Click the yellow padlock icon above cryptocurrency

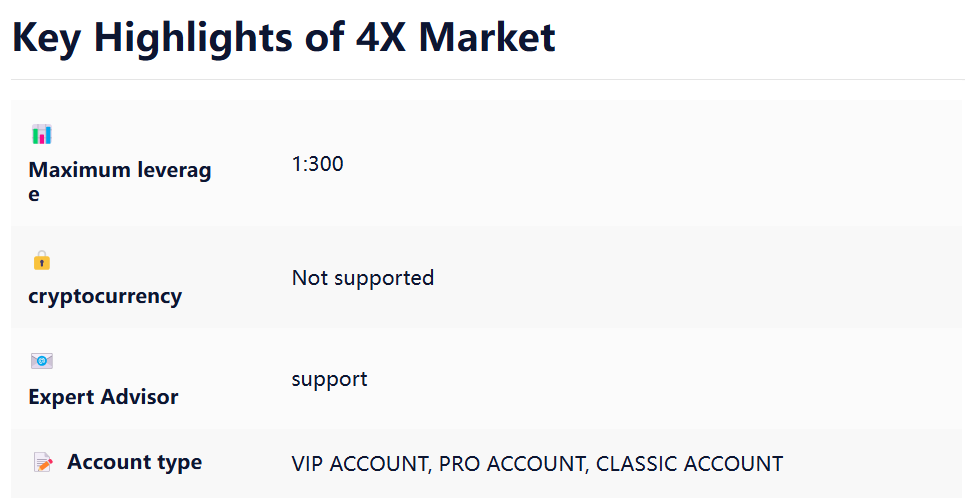coord(42,260)
